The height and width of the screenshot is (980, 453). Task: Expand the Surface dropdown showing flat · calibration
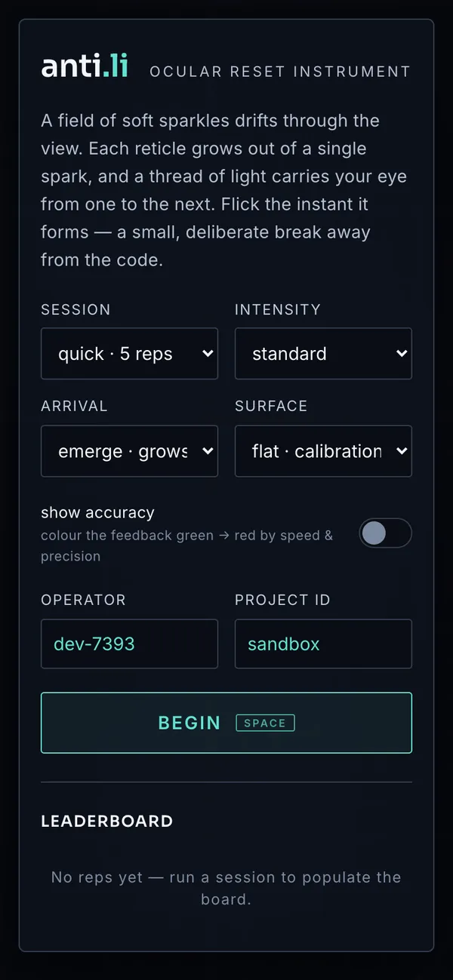323,451
